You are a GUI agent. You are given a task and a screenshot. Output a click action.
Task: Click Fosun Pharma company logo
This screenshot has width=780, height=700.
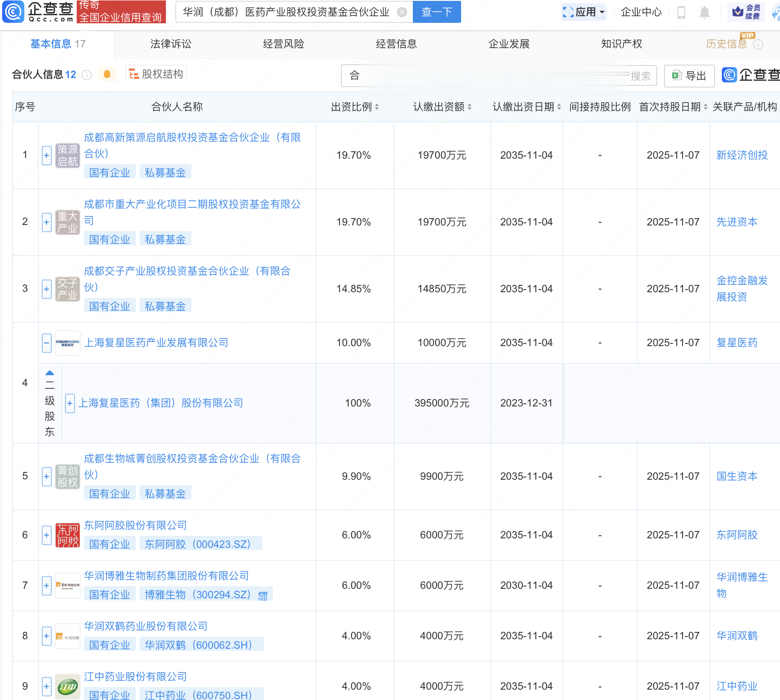point(68,343)
